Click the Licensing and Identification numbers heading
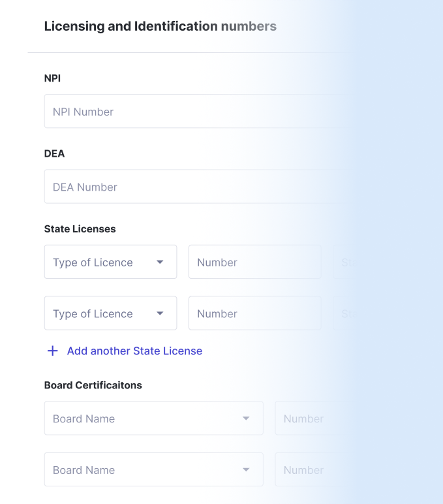Screen dimensions: 443x504 160,26
